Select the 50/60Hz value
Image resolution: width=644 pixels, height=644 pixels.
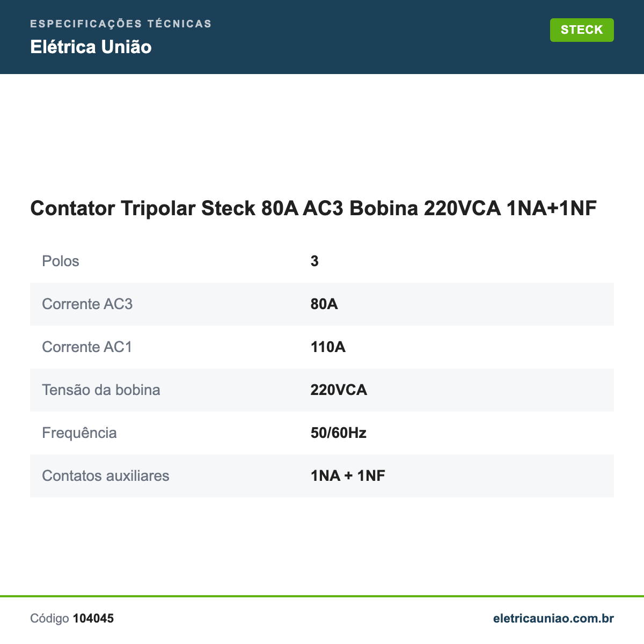[339, 433]
